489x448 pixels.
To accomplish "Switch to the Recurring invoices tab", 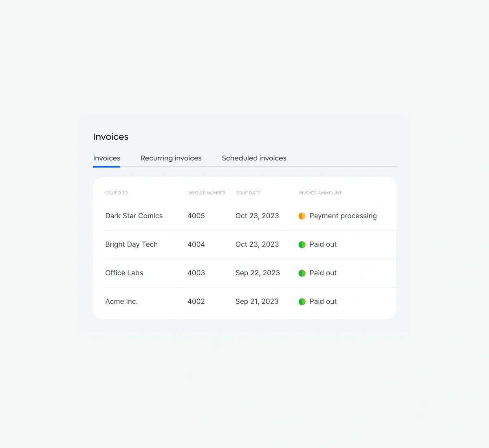I will coord(171,158).
